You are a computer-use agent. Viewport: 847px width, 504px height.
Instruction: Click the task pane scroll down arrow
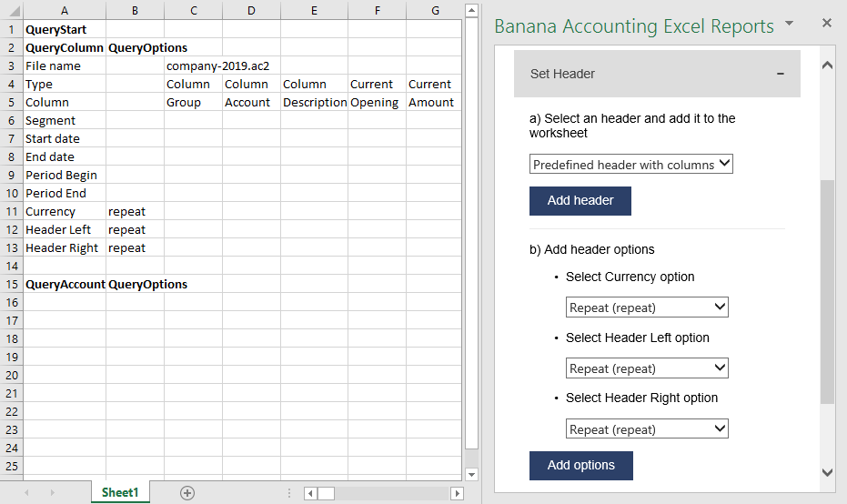[827, 472]
